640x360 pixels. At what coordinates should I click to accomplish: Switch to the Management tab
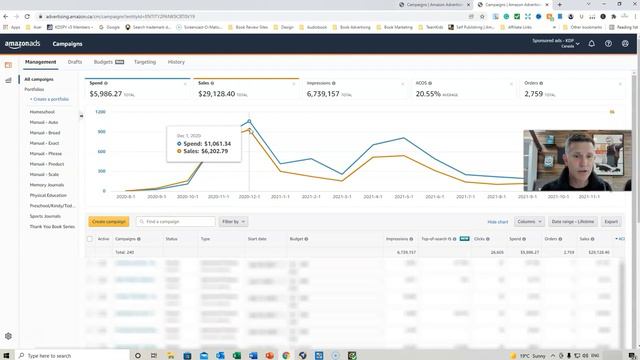(x=40, y=62)
